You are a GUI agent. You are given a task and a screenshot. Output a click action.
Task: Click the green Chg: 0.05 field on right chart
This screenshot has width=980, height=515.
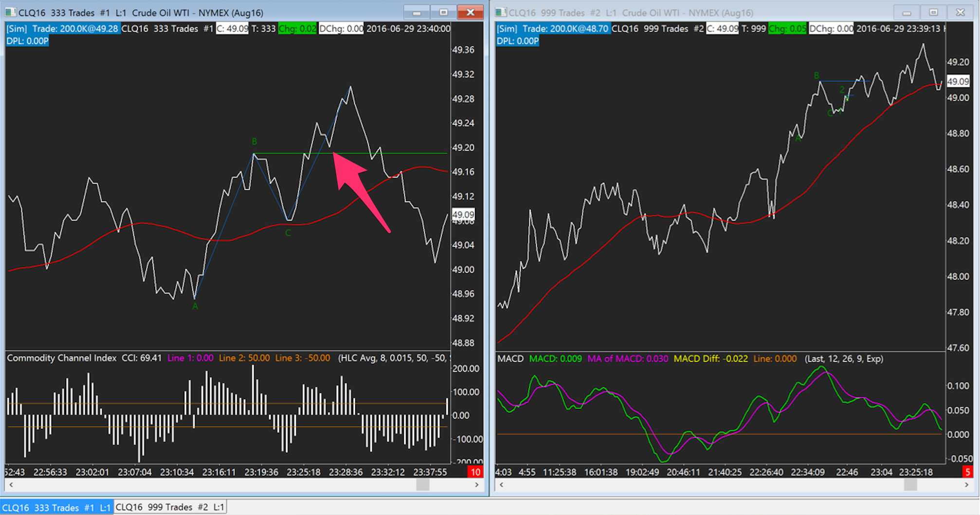(787, 29)
